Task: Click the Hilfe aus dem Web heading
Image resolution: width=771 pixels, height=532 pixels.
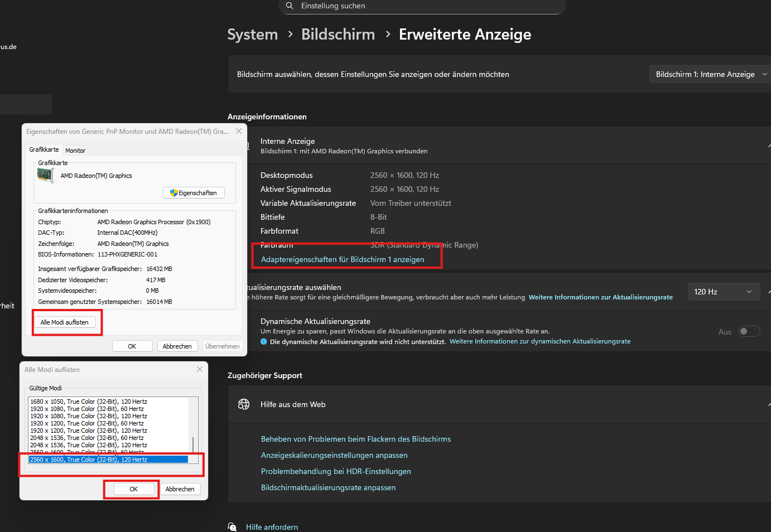Action: (293, 404)
